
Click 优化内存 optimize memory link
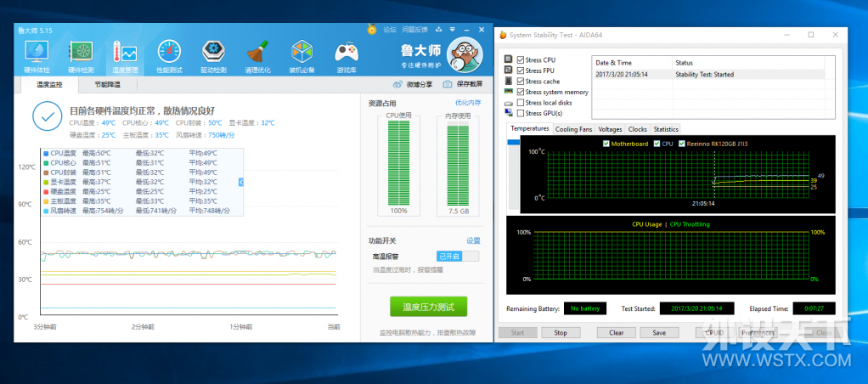[468, 103]
